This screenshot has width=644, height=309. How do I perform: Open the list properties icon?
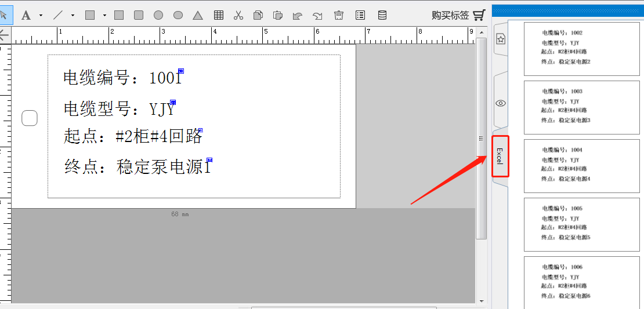[x=360, y=16]
